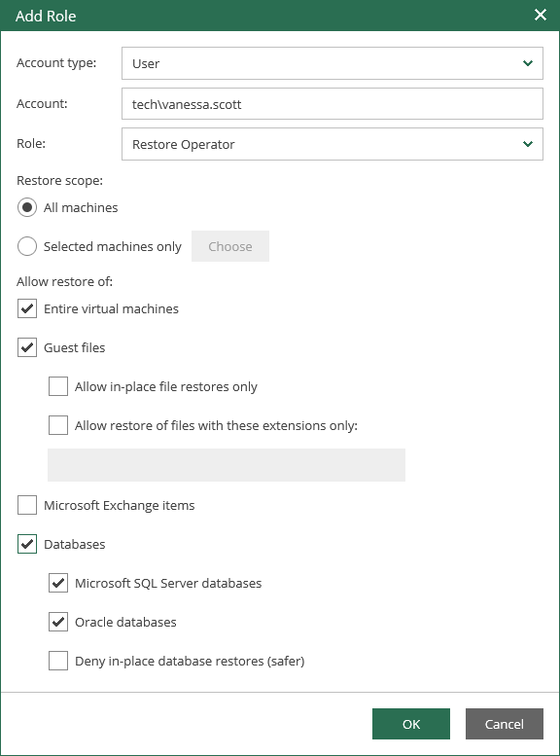Viewport: 560px width, 756px height.
Task: Uncheck Entire virtual machines checkbox
Action: (27, 308)
